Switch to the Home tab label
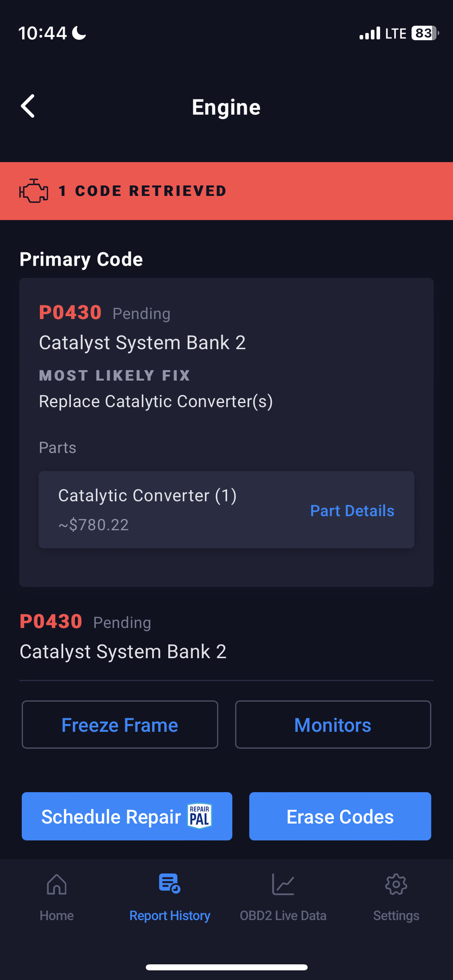This screenshot has width=453, height=980. click(x=57, y=916)
